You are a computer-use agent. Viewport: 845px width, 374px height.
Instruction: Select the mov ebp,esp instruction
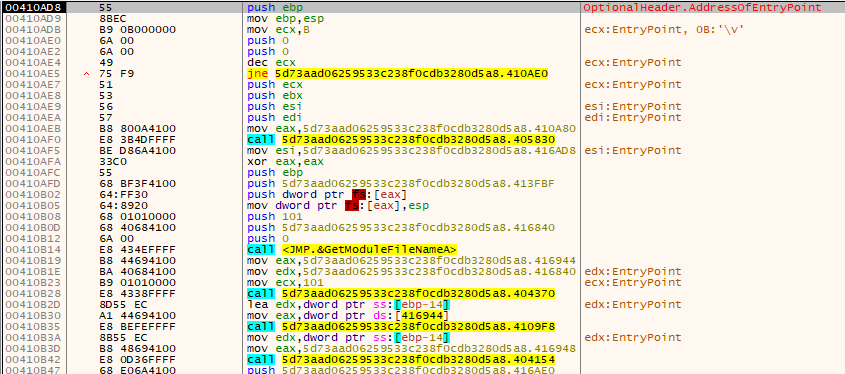pos(278,19)
